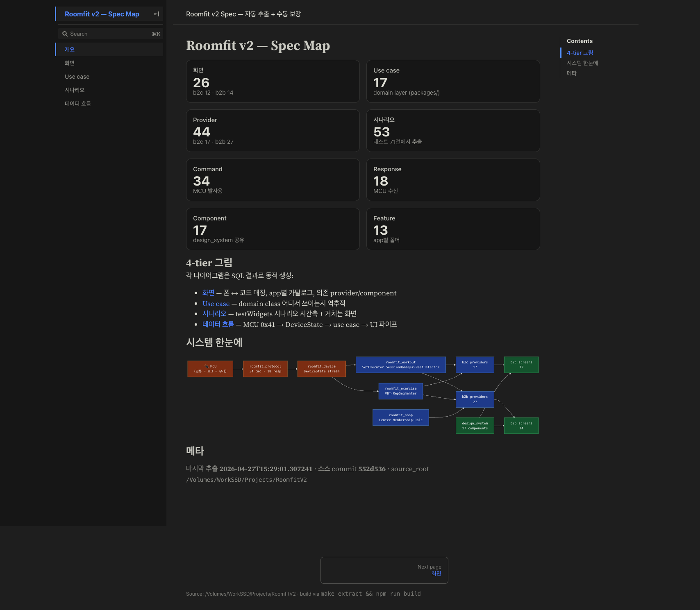
Task: Click the MCU node in diagram
Action: (210, 369)
